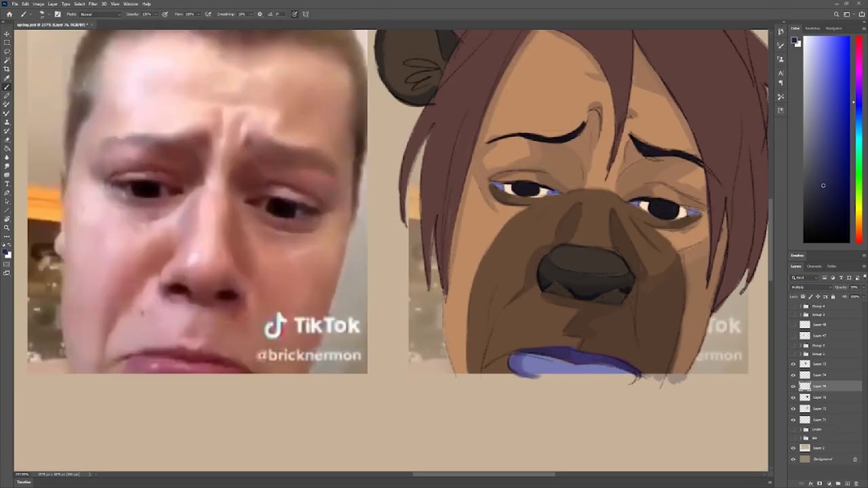Create a new group folder icon
868x488 pixels.
point(837,483)
